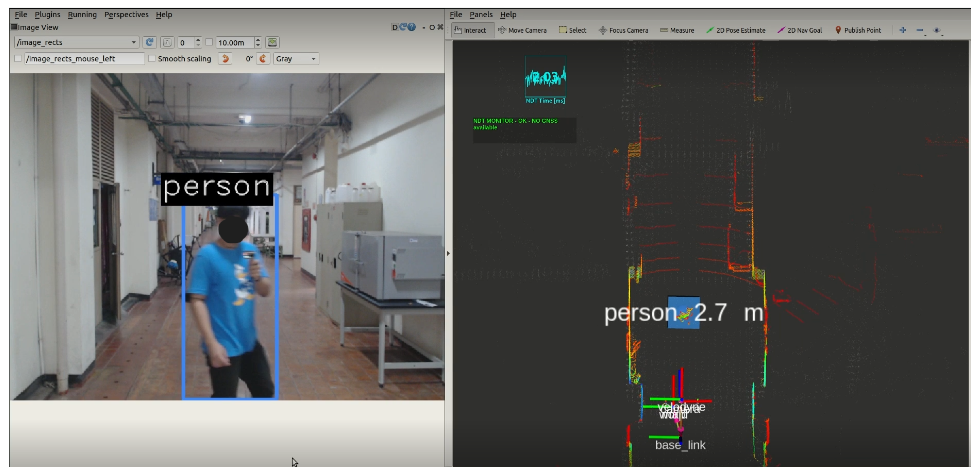Viewport: 980px width, 475px height.
Task: Open Image View help question mark icon
Action: pos(412,27)
